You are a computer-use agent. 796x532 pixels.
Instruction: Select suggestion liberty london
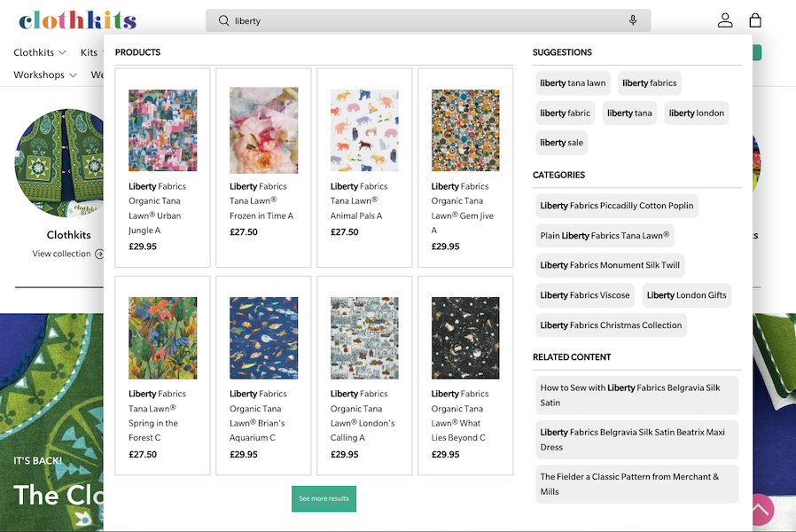[697, 113]
